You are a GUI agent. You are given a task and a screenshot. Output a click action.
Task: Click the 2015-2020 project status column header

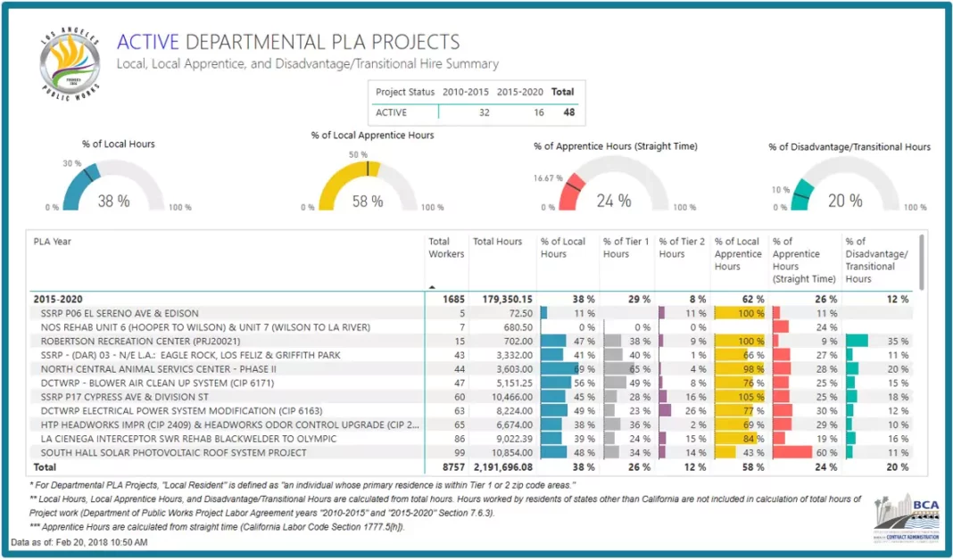[520, 92]
